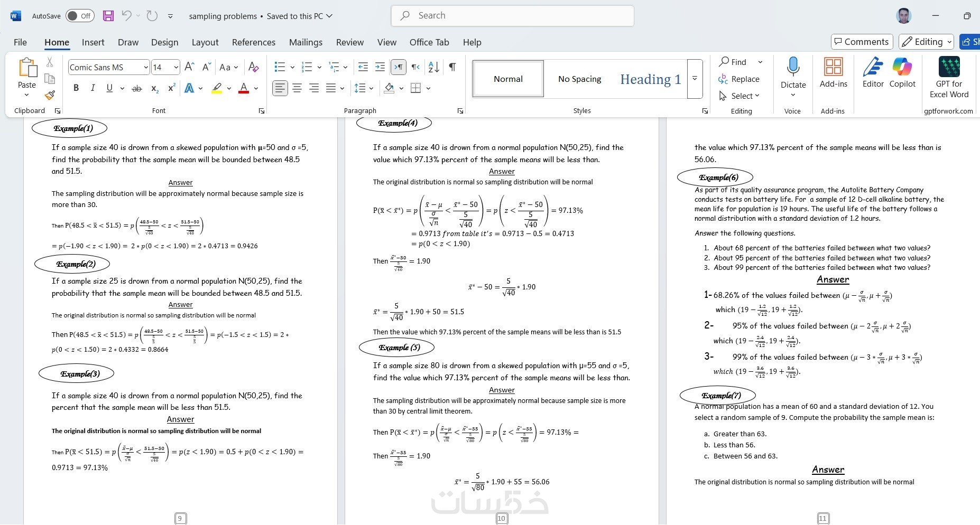This screenshot has width=980, height=525.
Task: Open the font size dropdown
Action: tap(175, 68)
